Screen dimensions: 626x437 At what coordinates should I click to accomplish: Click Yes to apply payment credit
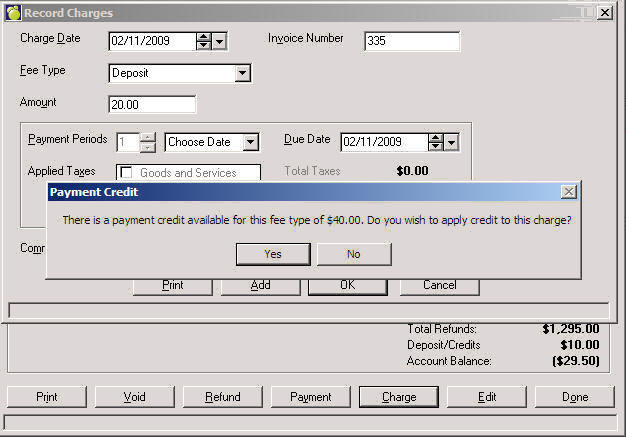272,254
